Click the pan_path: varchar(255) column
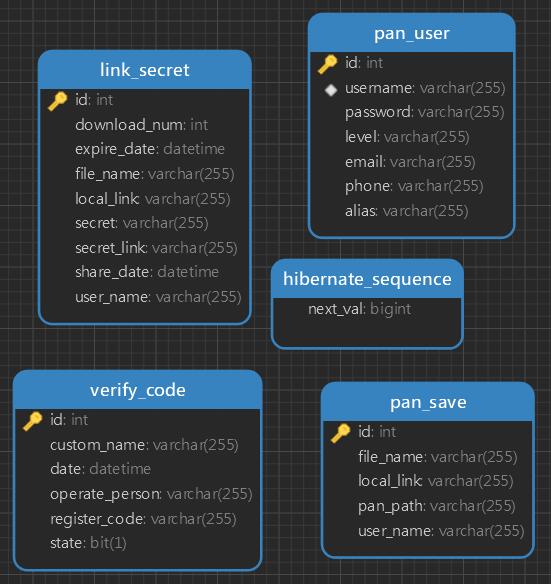This screenshot has width=551, height=584. (x=437, y=506)
